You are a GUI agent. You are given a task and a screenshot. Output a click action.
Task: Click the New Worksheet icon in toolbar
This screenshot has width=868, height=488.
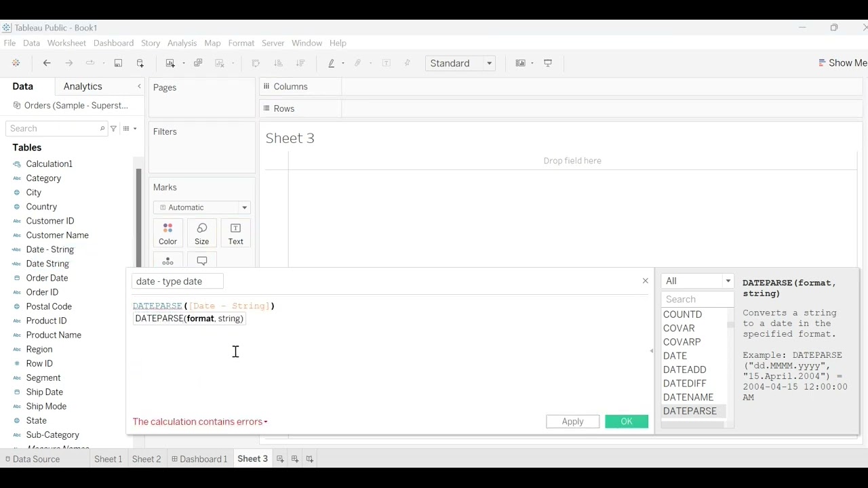point(170,63)
